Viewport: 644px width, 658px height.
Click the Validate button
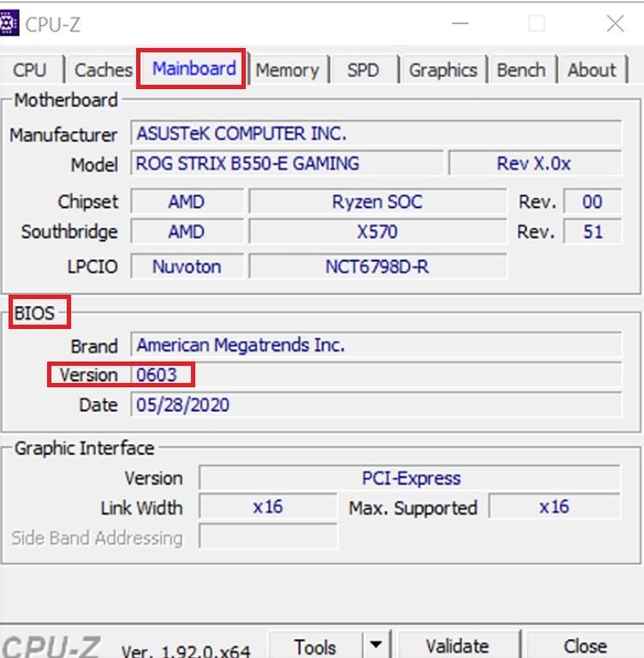point(457,645)
